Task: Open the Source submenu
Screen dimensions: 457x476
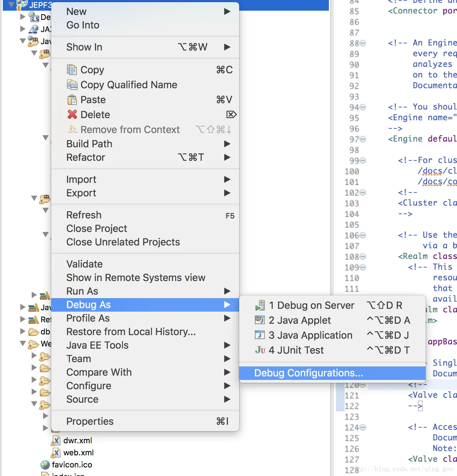Action: (145, 399)
